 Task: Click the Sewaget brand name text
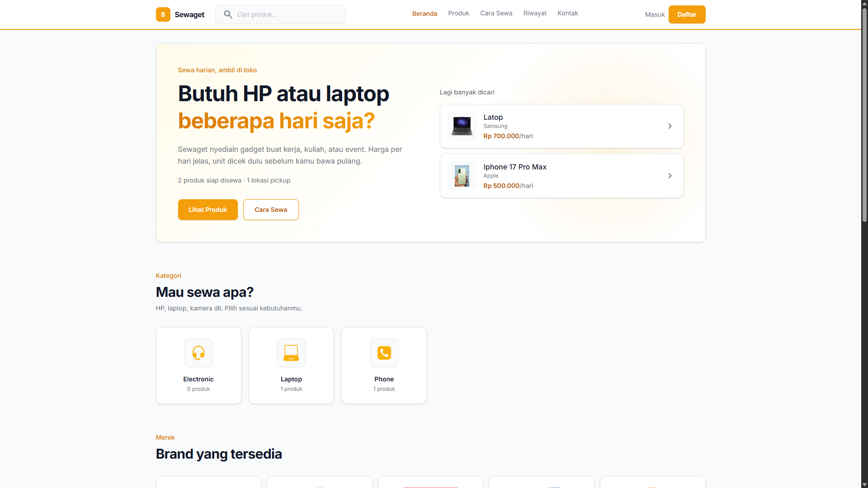click(x=189, y=14)
